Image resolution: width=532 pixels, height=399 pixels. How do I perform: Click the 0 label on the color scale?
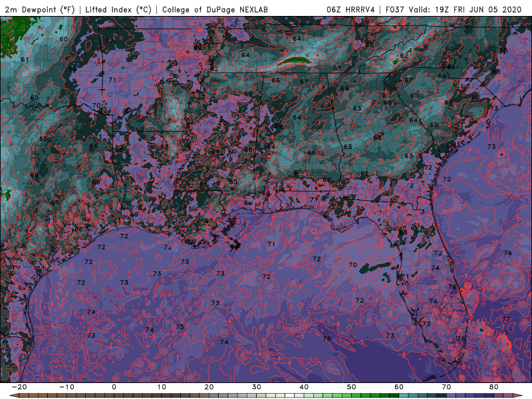pos(114,387)
